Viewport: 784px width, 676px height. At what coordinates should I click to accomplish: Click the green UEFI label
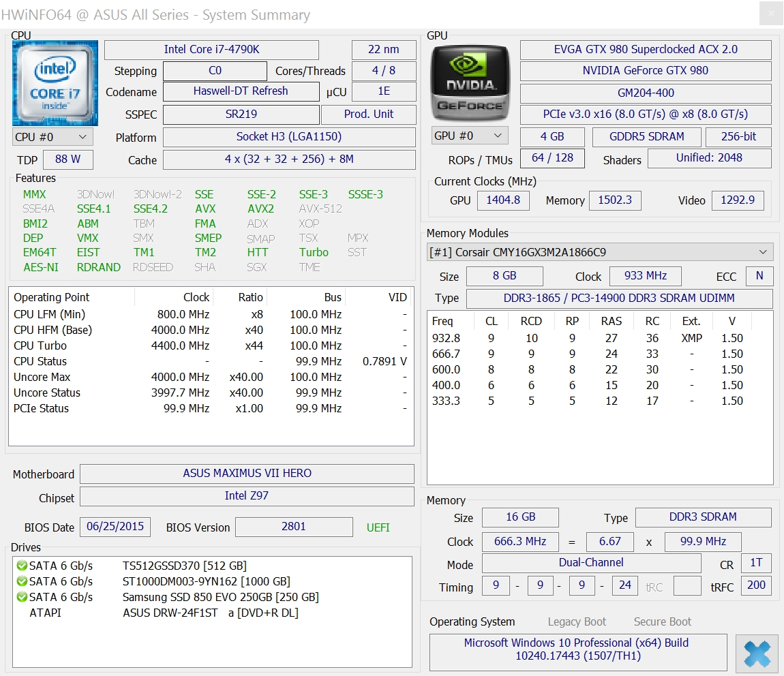pyautogui.click(x=378, y=527)
